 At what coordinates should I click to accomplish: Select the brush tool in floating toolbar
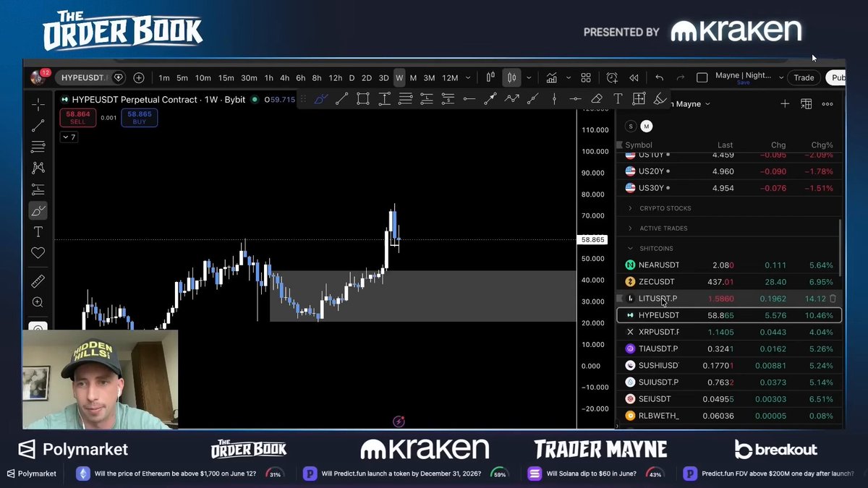pos(320,98)
